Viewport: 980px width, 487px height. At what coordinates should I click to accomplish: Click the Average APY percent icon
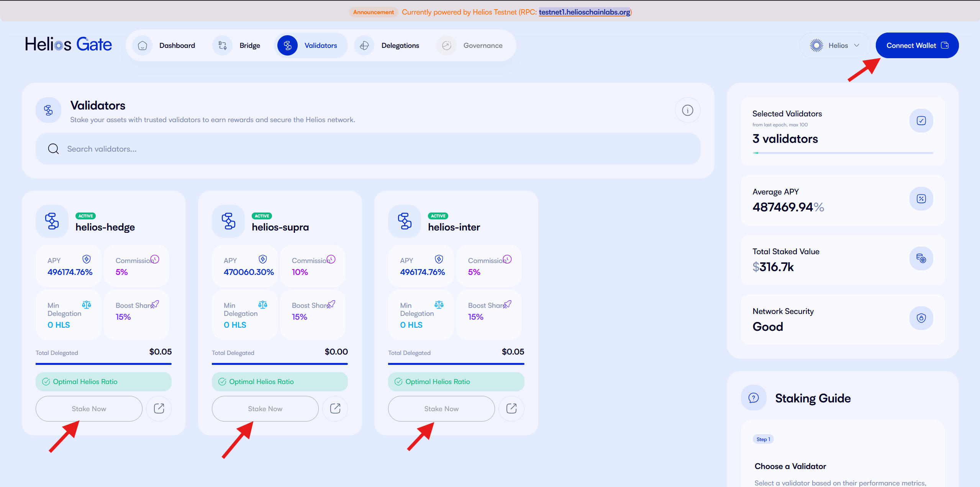pos(921,199)
